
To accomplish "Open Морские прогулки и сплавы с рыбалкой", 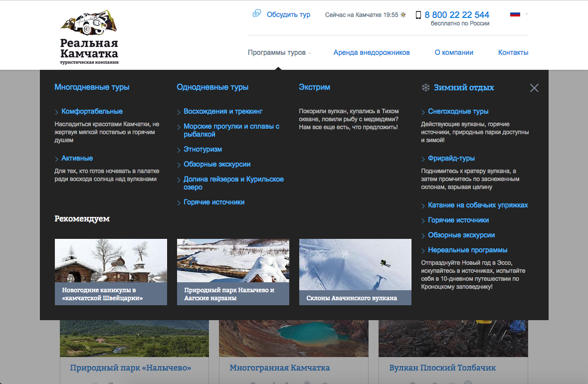I will 231,130.
